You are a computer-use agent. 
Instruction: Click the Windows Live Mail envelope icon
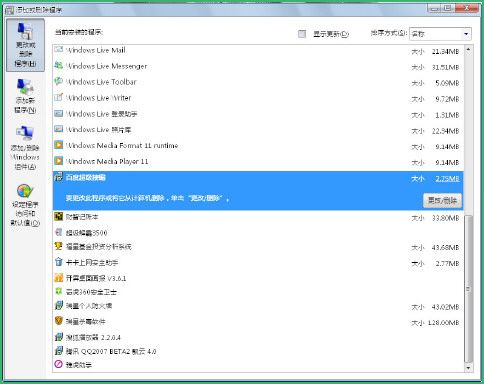pyautogui.click(x=59, y=50)
